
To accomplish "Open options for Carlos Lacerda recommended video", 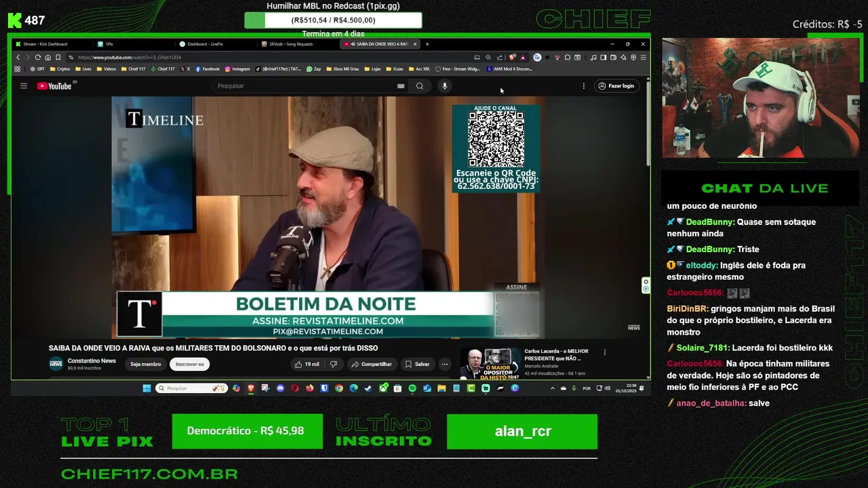I will click(x=605, y=352).
